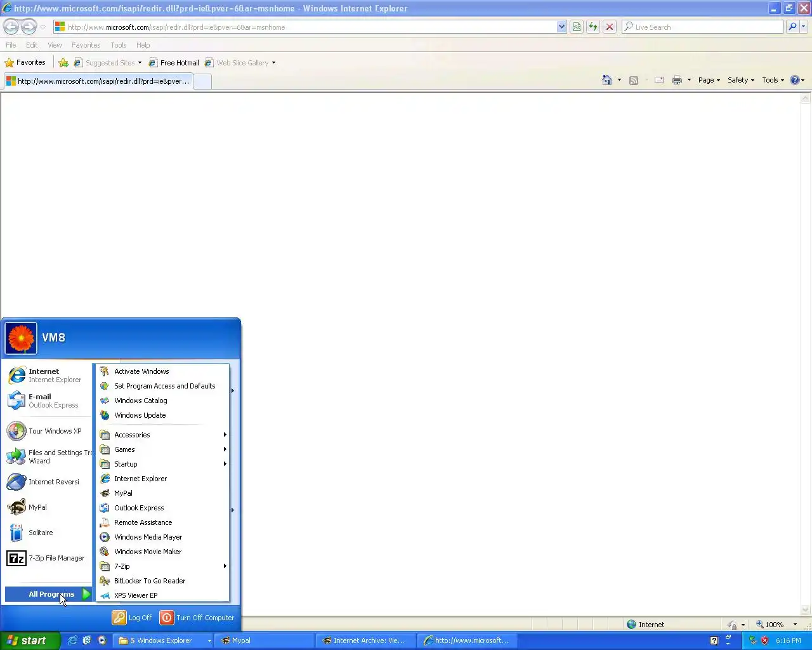Open Files and Settings Transfer Wizard
812x650 pixels.
coord(48,456)
